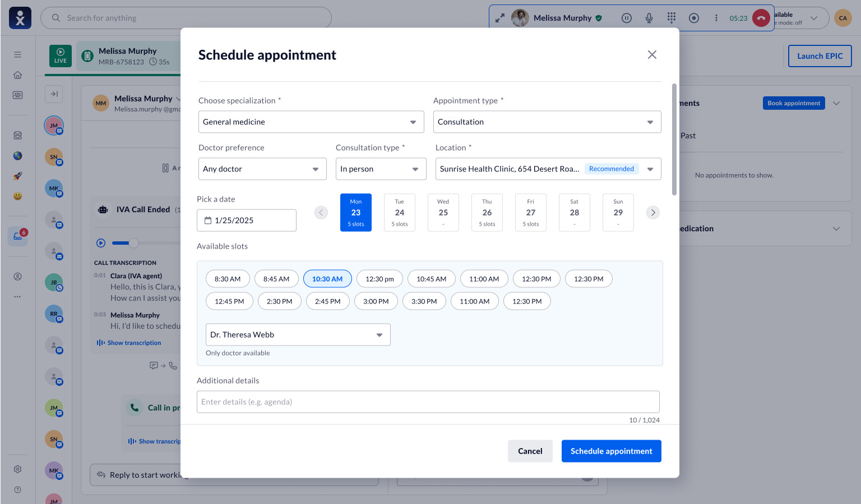Click the dialog vertical scrollbar
The width and height of the screenshot is (861, 504).
(674, 140)
